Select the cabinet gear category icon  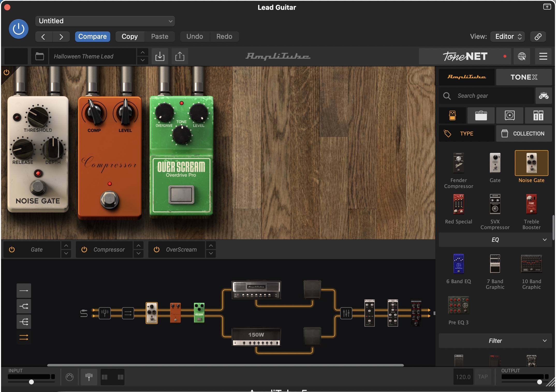coord(509,115)
